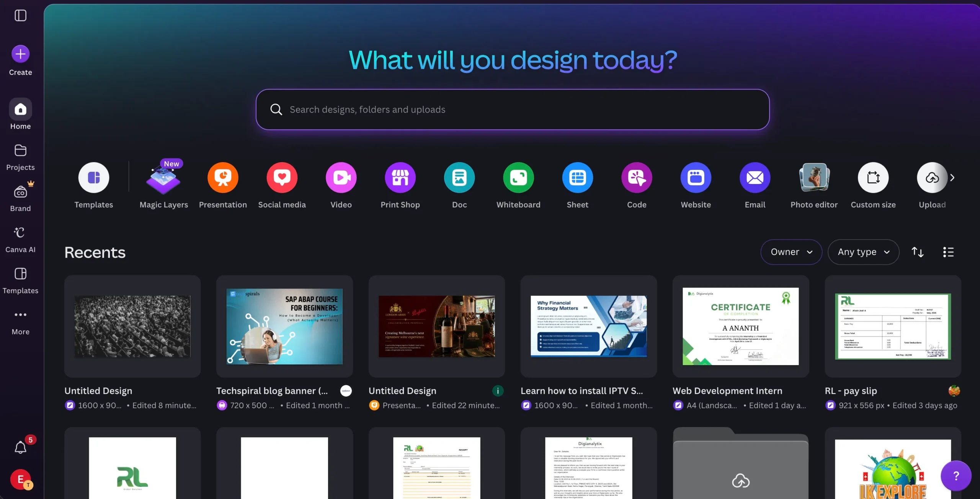Create an Email design
980x499 pixels.
(755, 186)
